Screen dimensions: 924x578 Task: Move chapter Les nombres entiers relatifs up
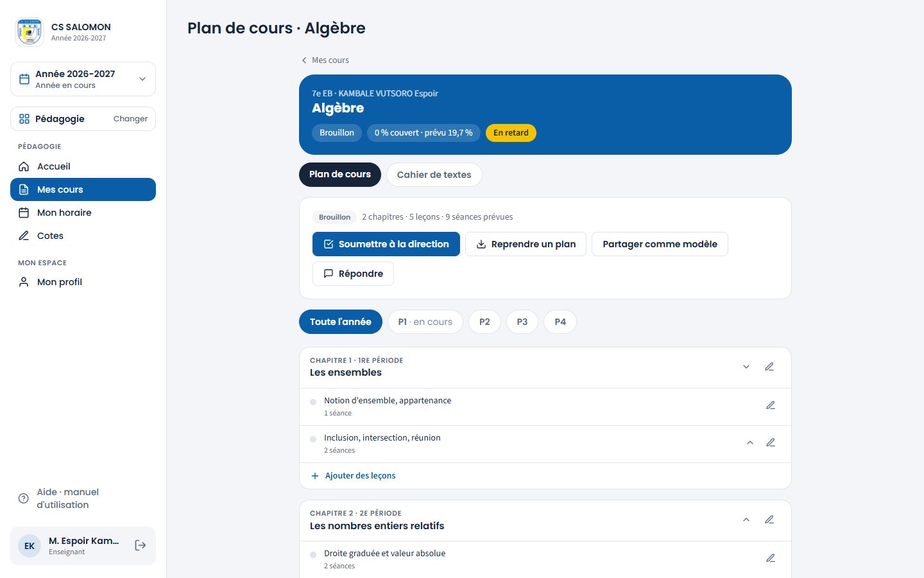(746, 520)
